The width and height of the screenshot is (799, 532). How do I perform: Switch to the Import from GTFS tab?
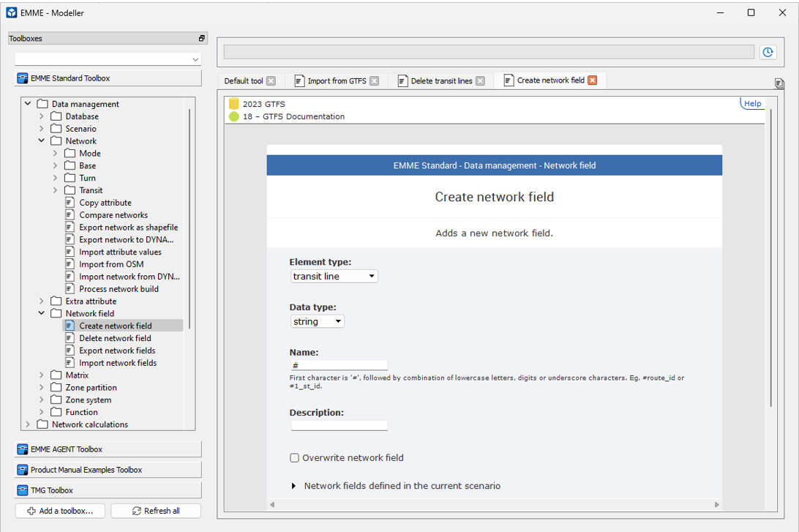coord(337,81)
